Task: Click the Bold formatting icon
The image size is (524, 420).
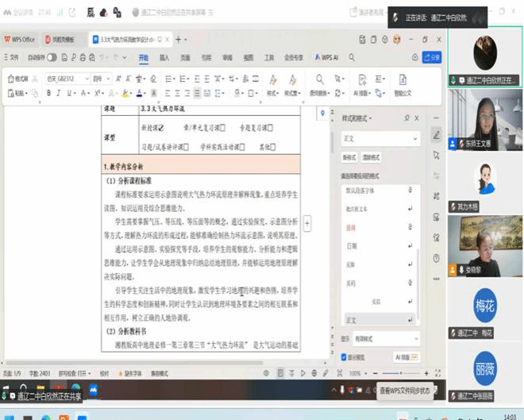Action: (48, 93)
